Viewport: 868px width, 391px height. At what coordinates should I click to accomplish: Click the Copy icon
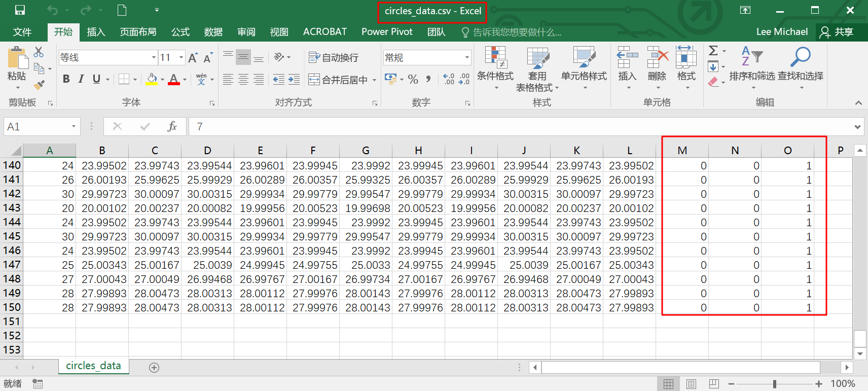click(39, 68)
